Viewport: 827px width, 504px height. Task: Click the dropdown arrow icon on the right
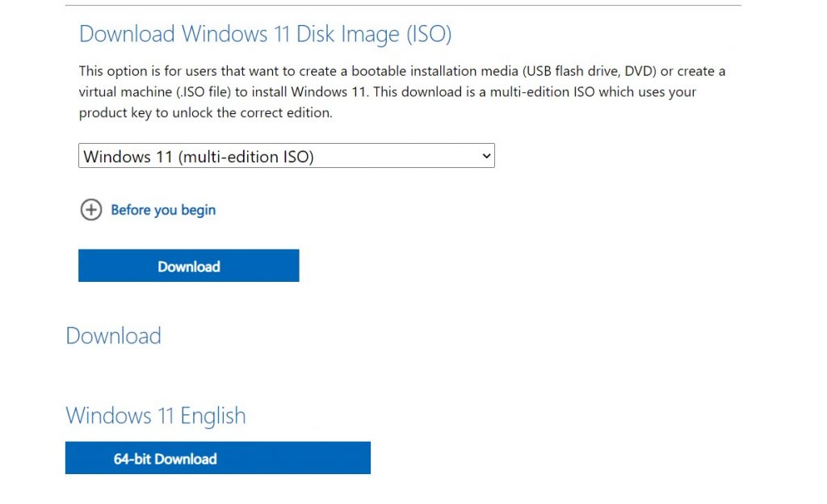(485, 155)
